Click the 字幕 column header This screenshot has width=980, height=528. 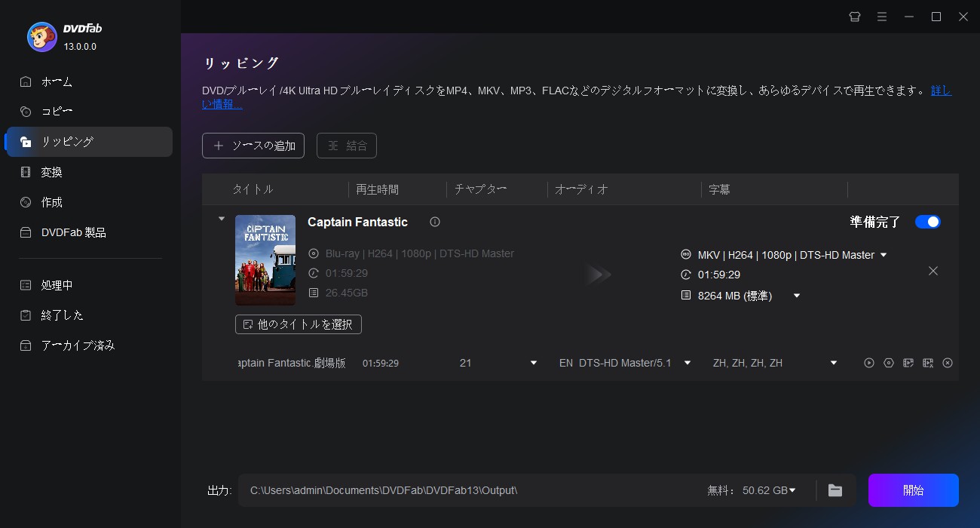pos(719,189)
